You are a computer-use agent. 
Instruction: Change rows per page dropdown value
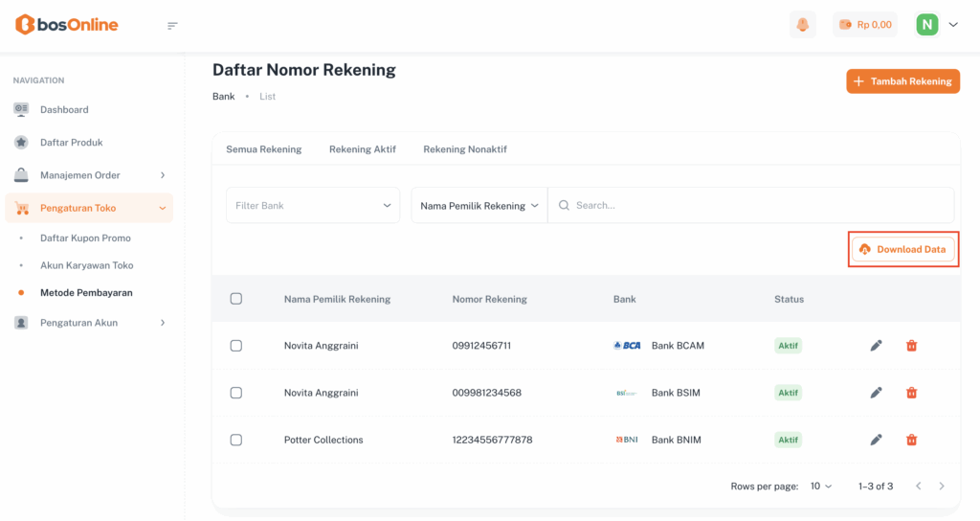[821, 487]
